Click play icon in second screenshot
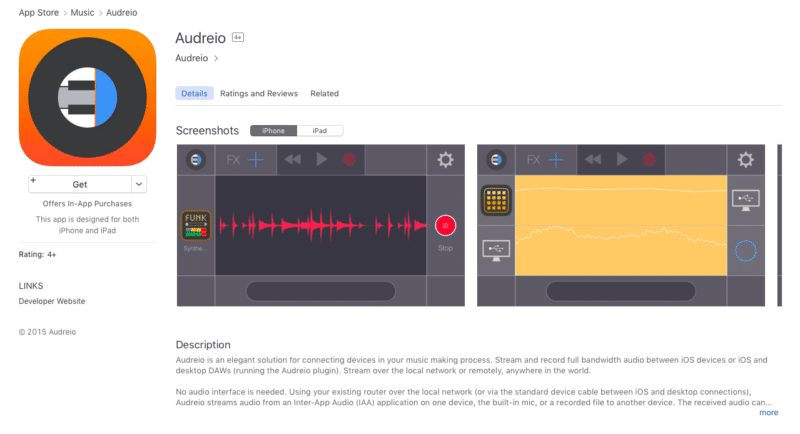Viewport: 800px width, 434px height. pyautogui.click(x=622, y=160)
